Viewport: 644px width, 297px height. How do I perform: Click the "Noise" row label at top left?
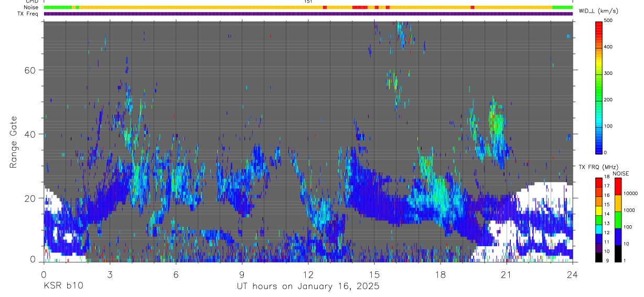31,7
